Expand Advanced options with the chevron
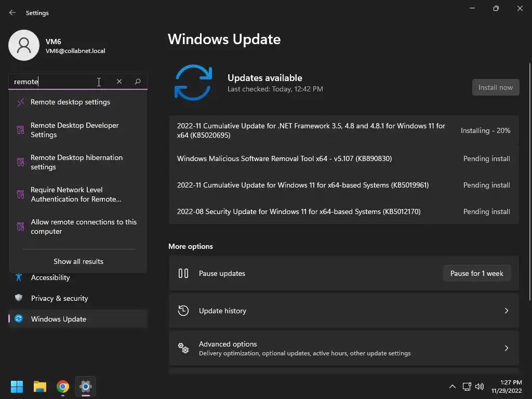Screen dimensions: 532x399 pyautogui.click(x=506, y=348)
